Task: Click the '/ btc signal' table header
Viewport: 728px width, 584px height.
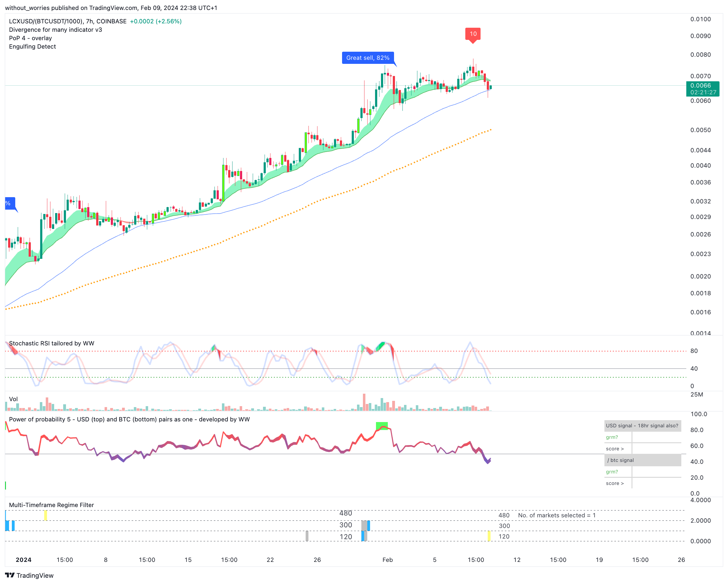Action: (642, 460)
